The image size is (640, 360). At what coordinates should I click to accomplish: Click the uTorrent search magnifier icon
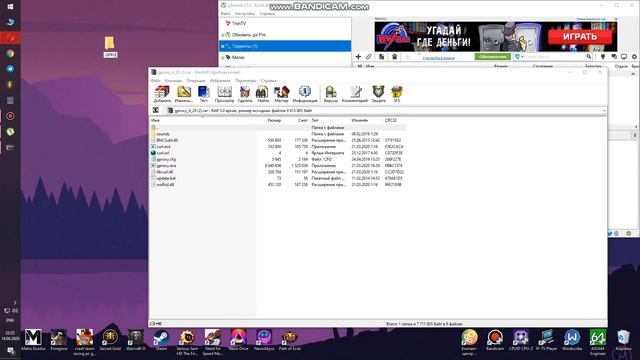tap(589, 57)
